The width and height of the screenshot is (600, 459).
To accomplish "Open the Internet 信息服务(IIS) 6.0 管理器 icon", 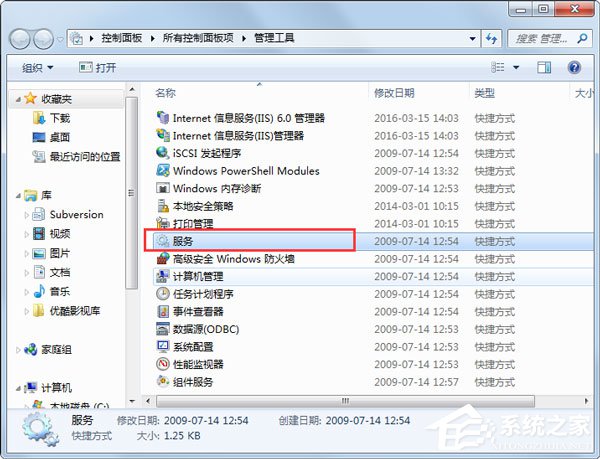I will 163,117.
